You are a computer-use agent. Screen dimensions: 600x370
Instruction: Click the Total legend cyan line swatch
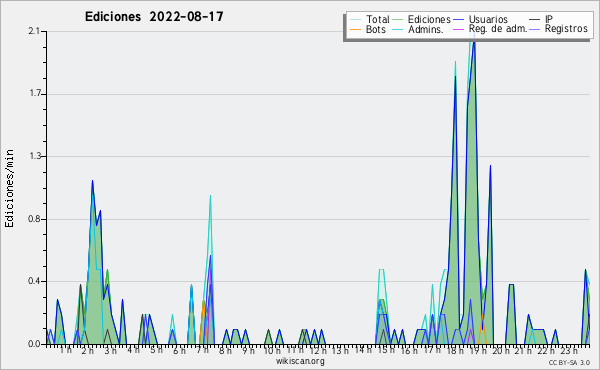click(x=355, y=20)
